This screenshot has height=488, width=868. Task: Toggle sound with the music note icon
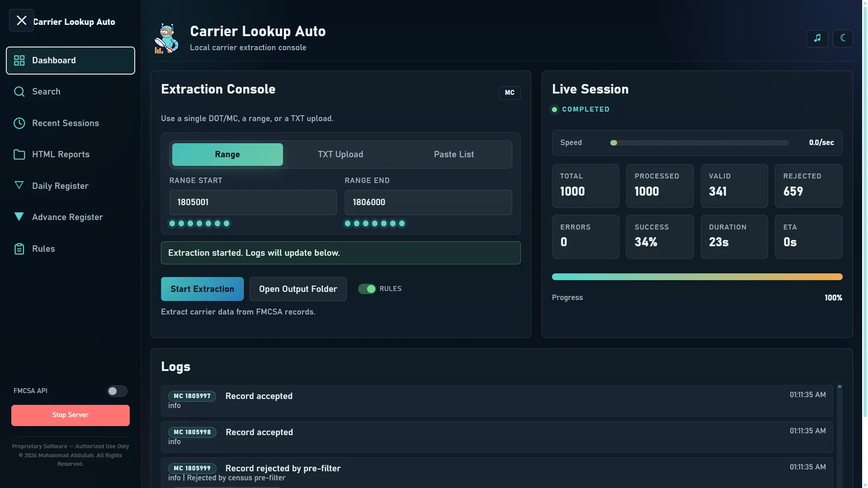pos(817,38)
